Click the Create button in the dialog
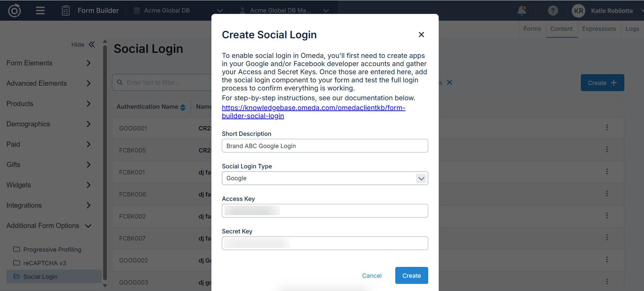This screenshot has width=644, height=291. tap(411, 275)
